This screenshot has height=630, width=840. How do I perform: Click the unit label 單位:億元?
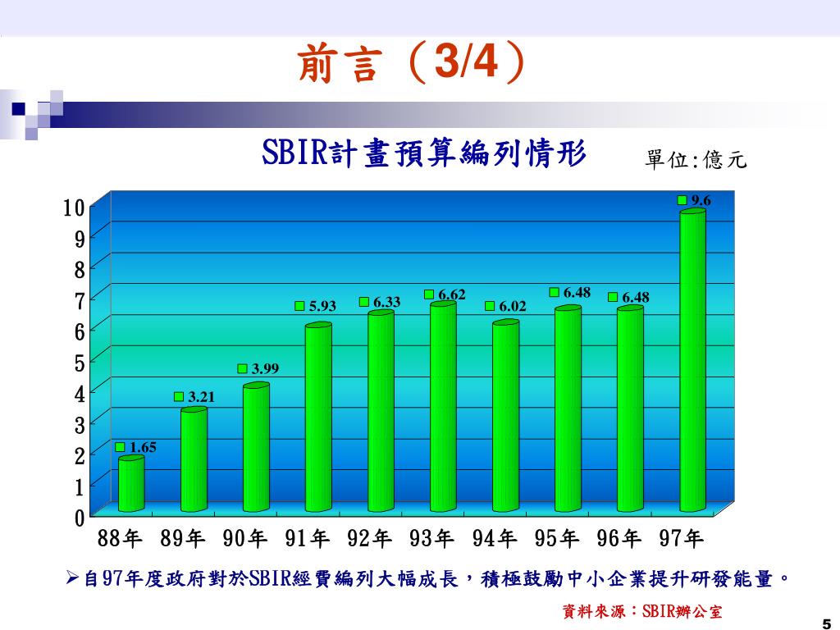696,159
